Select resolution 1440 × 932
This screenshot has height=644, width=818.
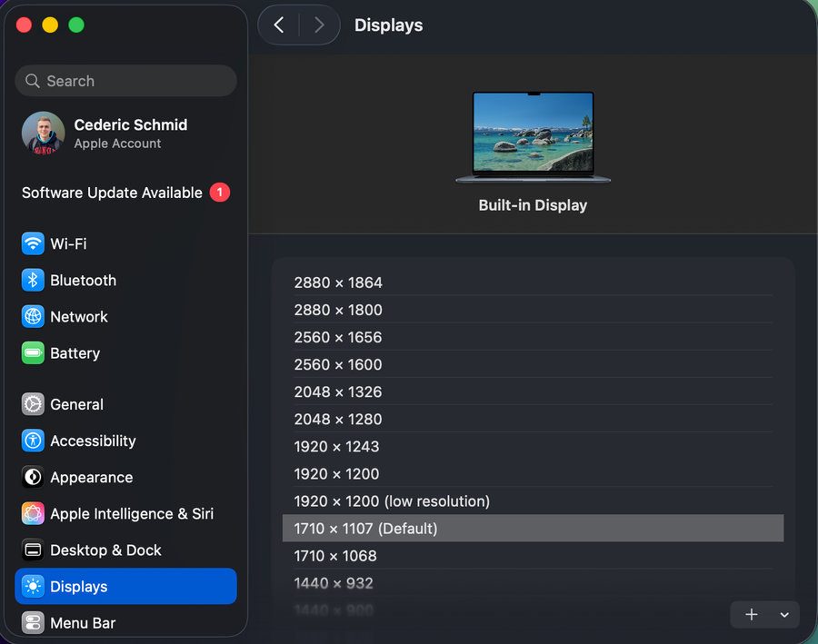[533, 583]
